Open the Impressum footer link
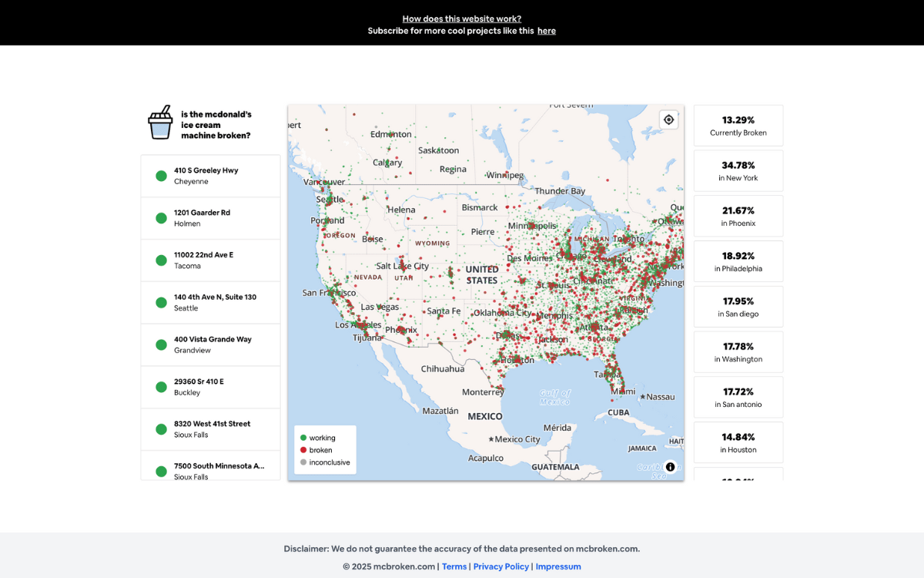924x578 pixels. (x=558, y=566)
